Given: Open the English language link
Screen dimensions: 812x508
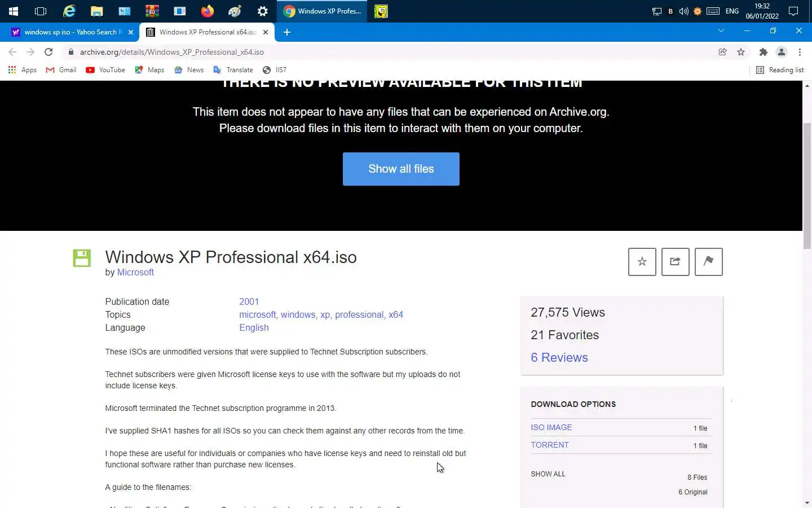Looking at the screenshot, I should coord(254,327).
